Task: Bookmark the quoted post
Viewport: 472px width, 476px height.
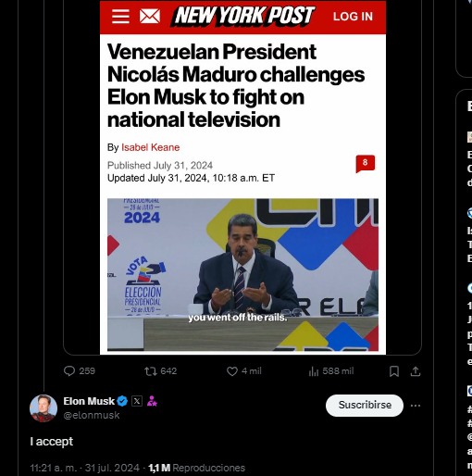Action: (394, 371)
